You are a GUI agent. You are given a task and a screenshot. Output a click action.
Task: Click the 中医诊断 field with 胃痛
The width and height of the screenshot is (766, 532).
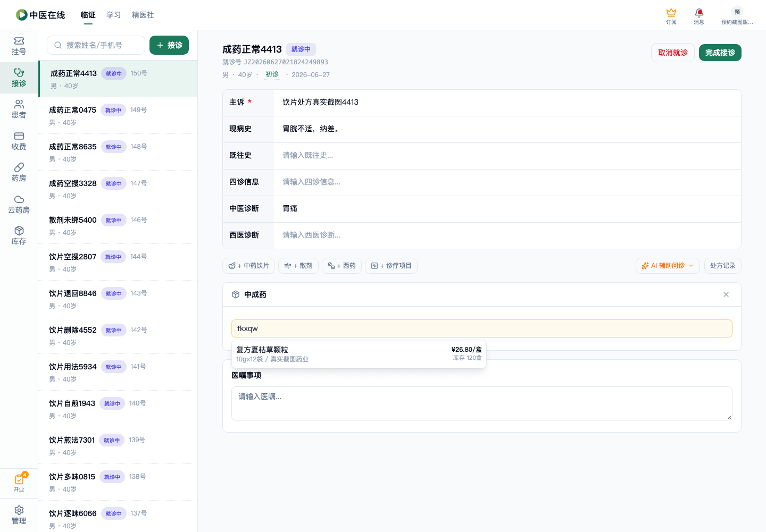507,209
